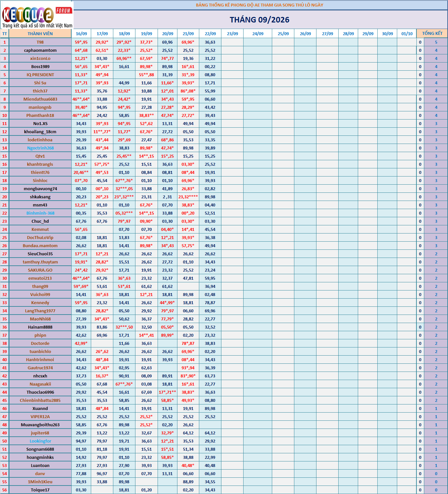448x494 pixels.
Task: Select the THÀNH VIÊN column header
Action: (40, 34)
